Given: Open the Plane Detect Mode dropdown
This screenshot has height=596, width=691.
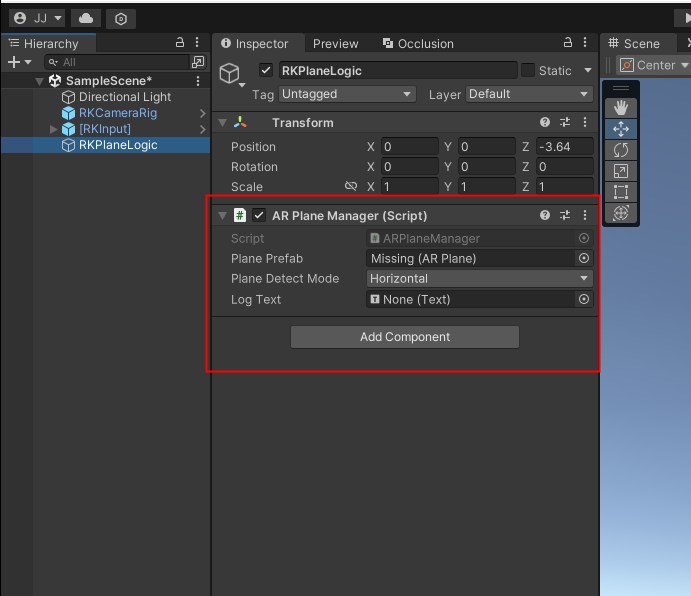Looking at the screenshot, I should click(x=479, y=279).
